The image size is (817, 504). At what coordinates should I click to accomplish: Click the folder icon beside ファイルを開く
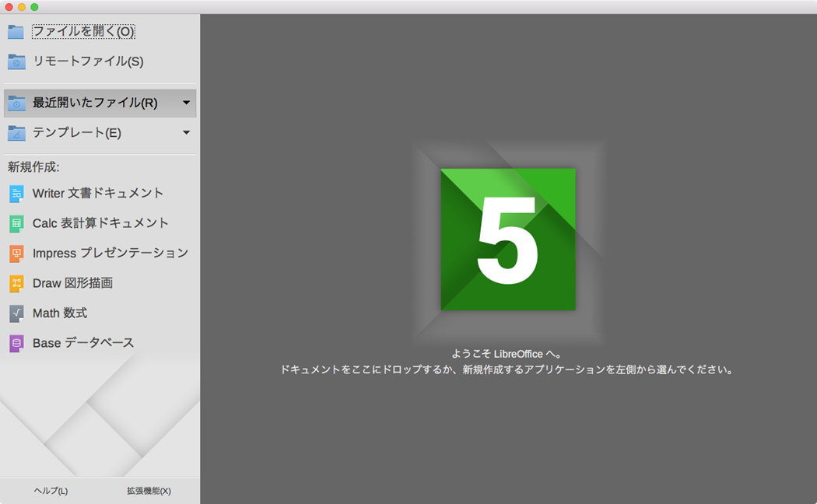[x=16, y=32]
